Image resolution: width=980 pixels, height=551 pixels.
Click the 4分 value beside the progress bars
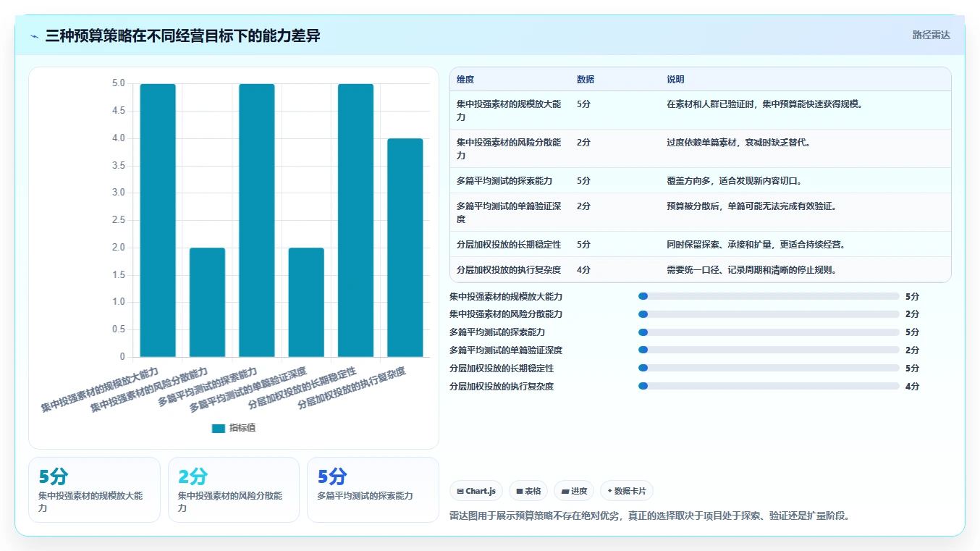pyautogui.click(x=912, y=386)
